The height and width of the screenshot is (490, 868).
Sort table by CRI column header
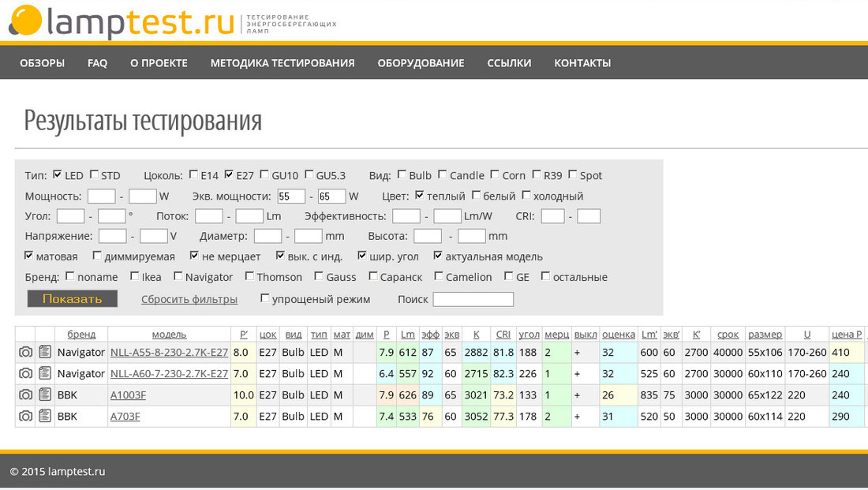(x=503, y=335)
